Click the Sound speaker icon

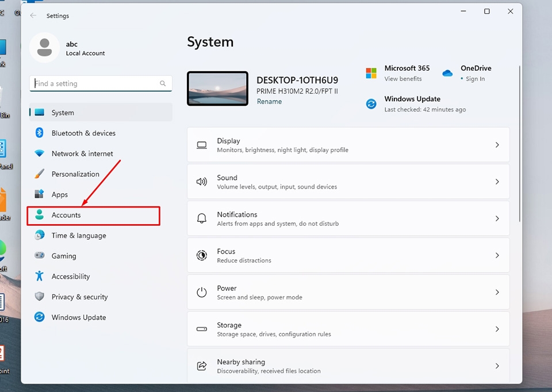202,182
